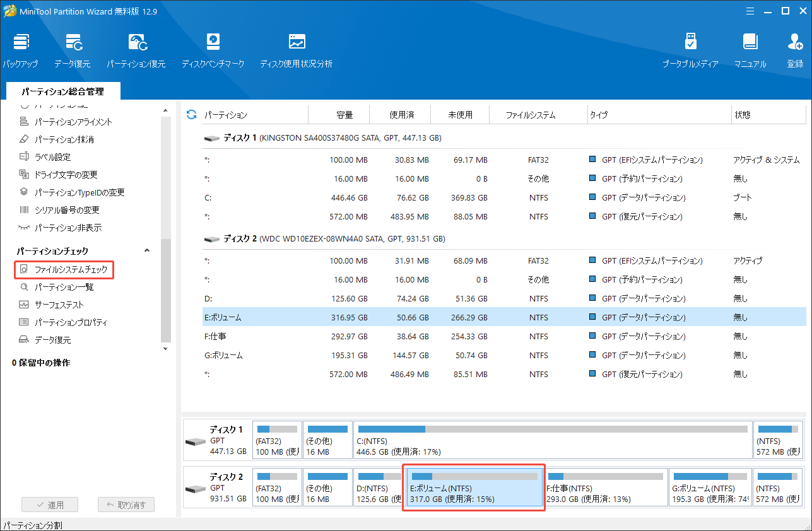
Task: Select パーティションアライメント in the sidebar
Action: click(66, 122)
